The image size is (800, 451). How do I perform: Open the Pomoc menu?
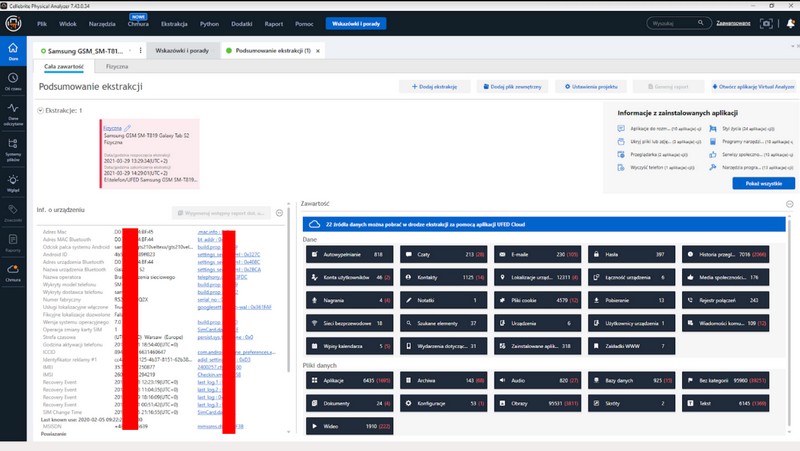(304, 23)
